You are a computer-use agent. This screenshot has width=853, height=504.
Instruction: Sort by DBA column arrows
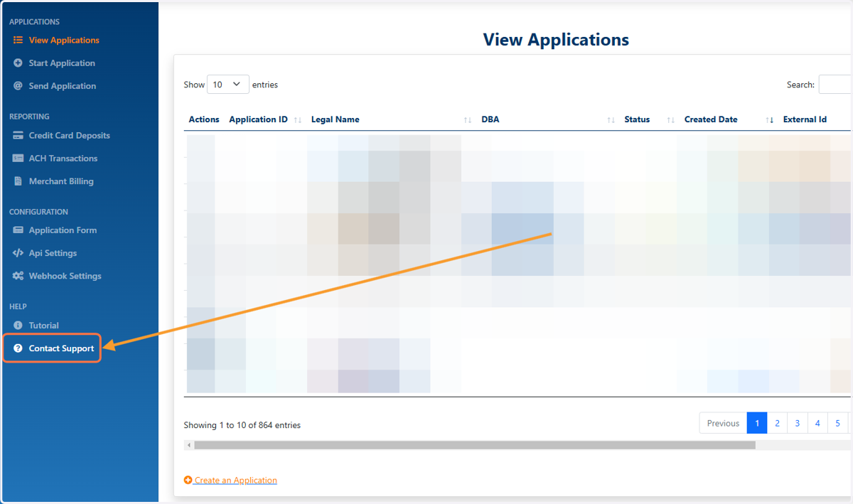click(611, 120)
